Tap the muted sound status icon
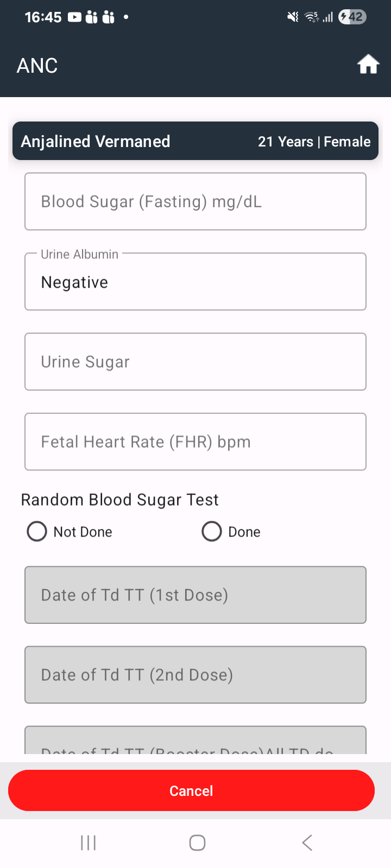391x868 pixels. 293,17
